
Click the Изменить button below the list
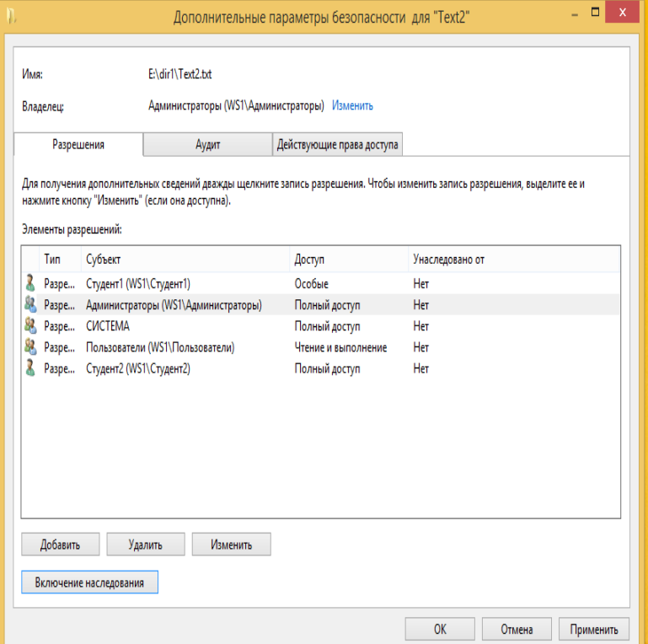point(232,545)
